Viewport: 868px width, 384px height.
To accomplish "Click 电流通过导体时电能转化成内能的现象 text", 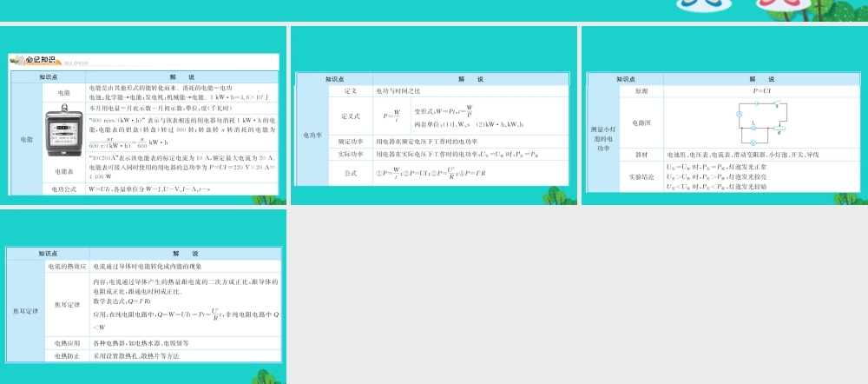I will point(147,267).
